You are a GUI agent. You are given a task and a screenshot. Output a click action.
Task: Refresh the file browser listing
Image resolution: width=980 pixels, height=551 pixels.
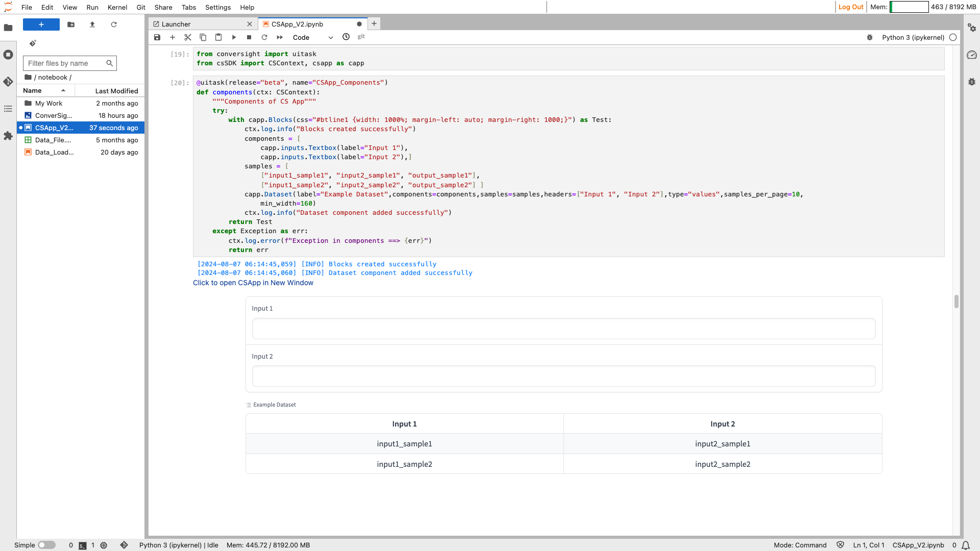[x=114, y=24]
